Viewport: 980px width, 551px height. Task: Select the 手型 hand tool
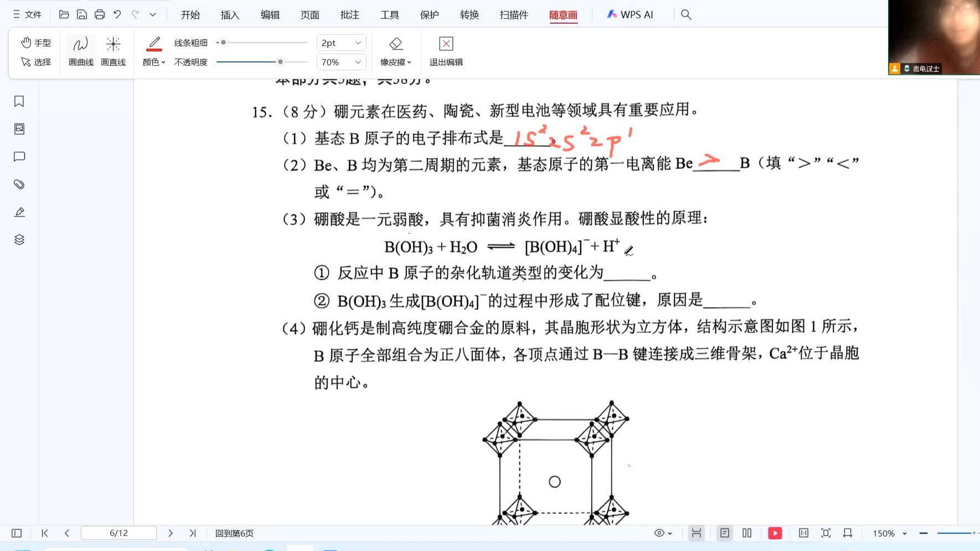coord(36,43)
